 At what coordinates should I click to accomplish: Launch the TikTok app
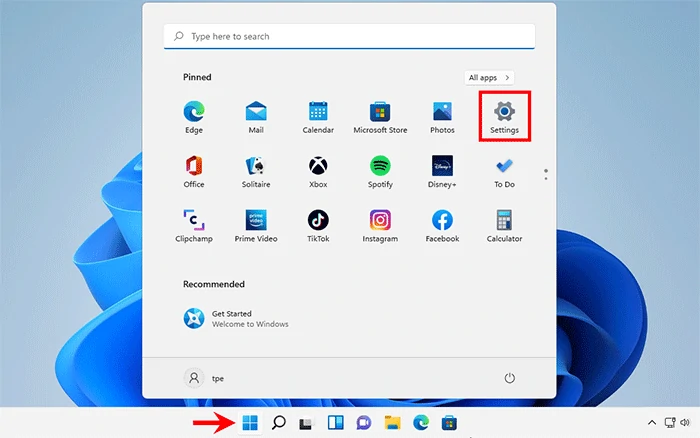(x=318, y=226)
